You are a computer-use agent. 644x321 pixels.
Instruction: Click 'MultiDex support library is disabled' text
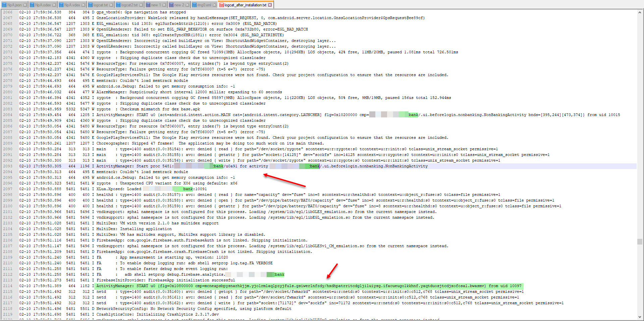coord(222,234)
